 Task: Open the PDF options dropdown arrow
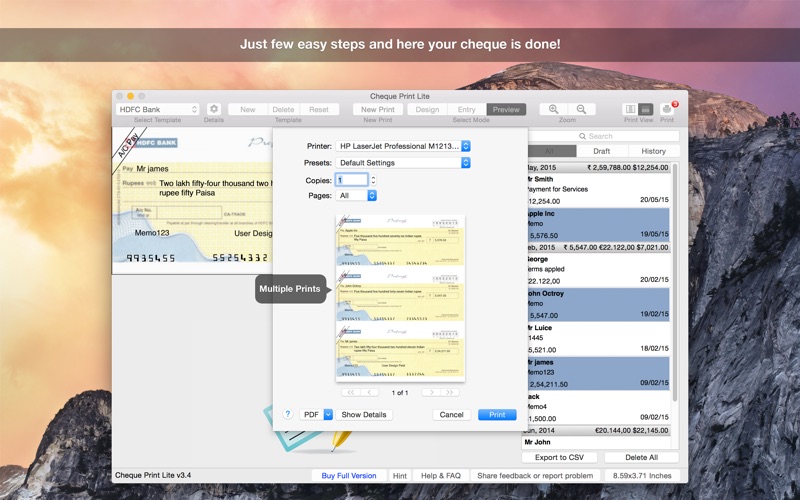328,414
